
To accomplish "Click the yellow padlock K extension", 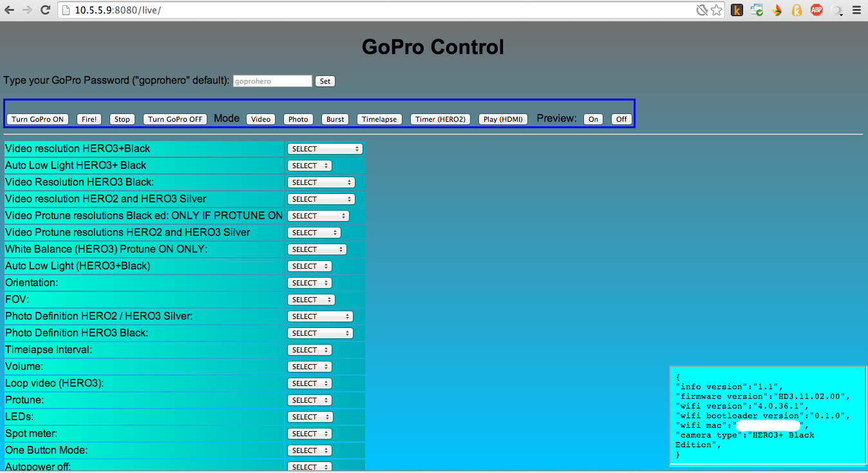I will [x=797, y=10].
